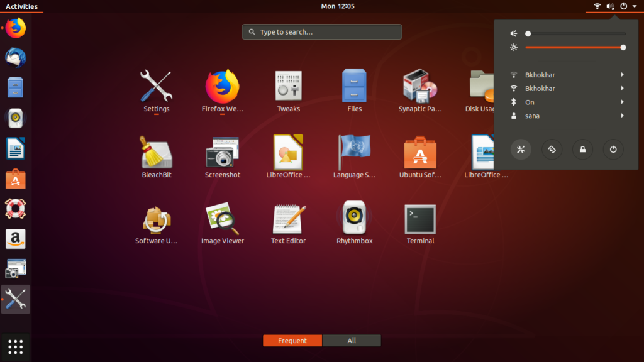This screenshot has height=362, width=644.
Task: Mute the system volume via speaker icon
Action: pyautogui.click(x=513, y=33)
